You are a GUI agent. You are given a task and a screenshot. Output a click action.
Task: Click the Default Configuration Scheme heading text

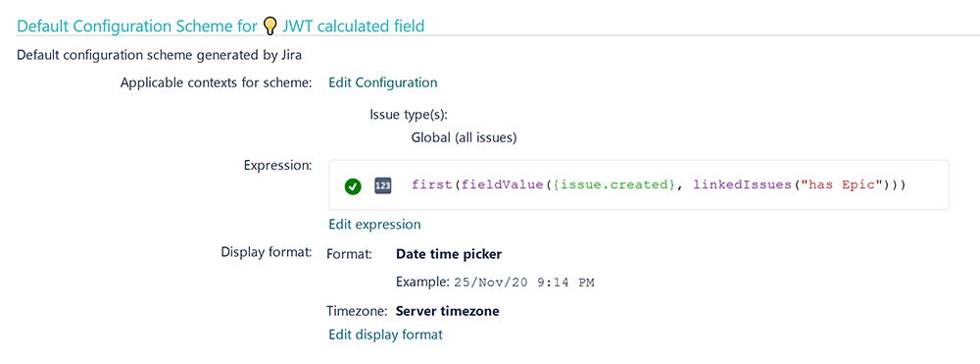point(220,26)
